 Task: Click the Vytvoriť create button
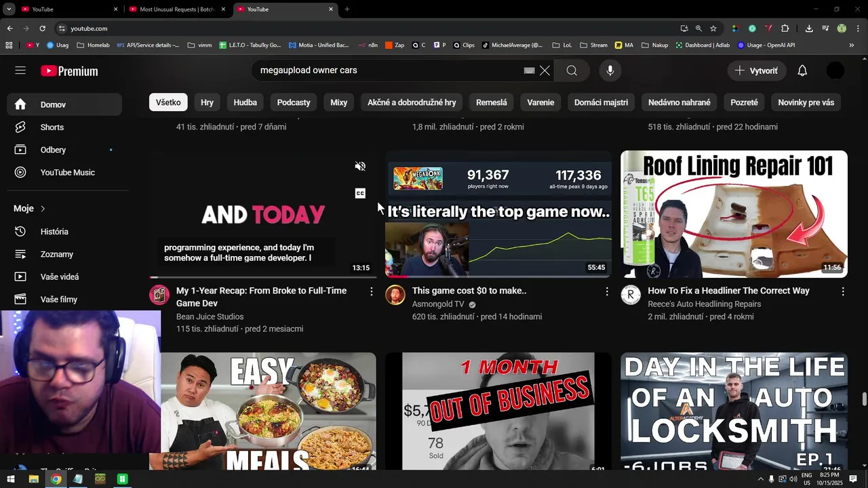tap(757, 70)
